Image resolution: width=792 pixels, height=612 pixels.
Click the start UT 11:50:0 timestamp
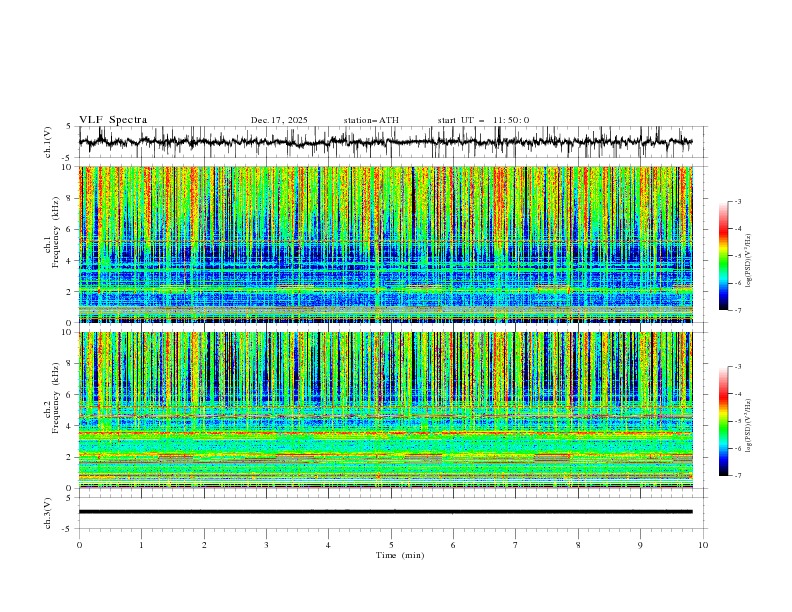483,120
